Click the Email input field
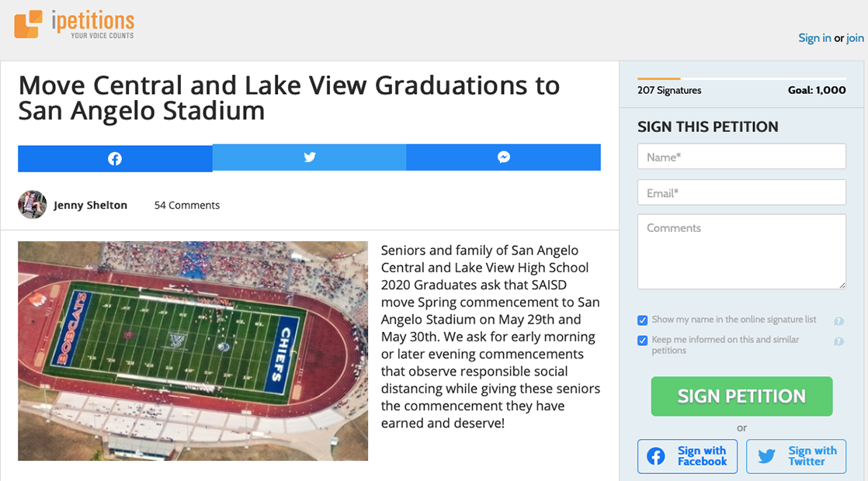 (741, 192)
